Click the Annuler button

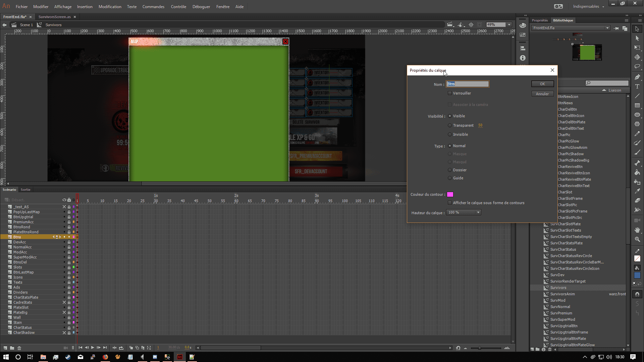(x=542, y=94)
